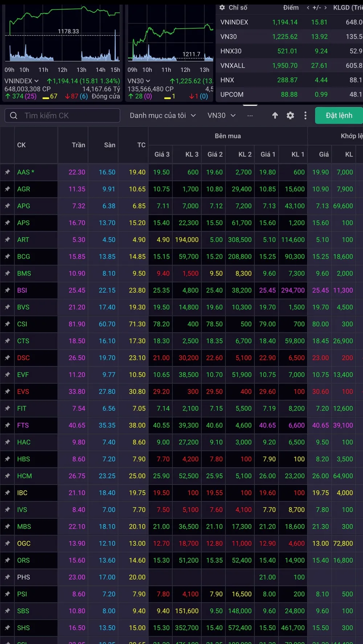This screenshot has width=363, height=644.
Task: Click the magnifier icon in search box
Action: click(14, 115)
